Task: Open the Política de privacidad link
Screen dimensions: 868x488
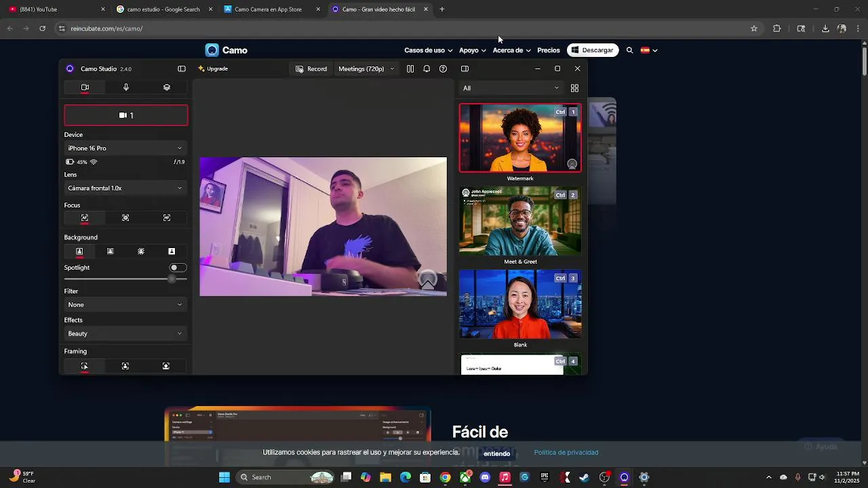Action: tap(566, 453)
